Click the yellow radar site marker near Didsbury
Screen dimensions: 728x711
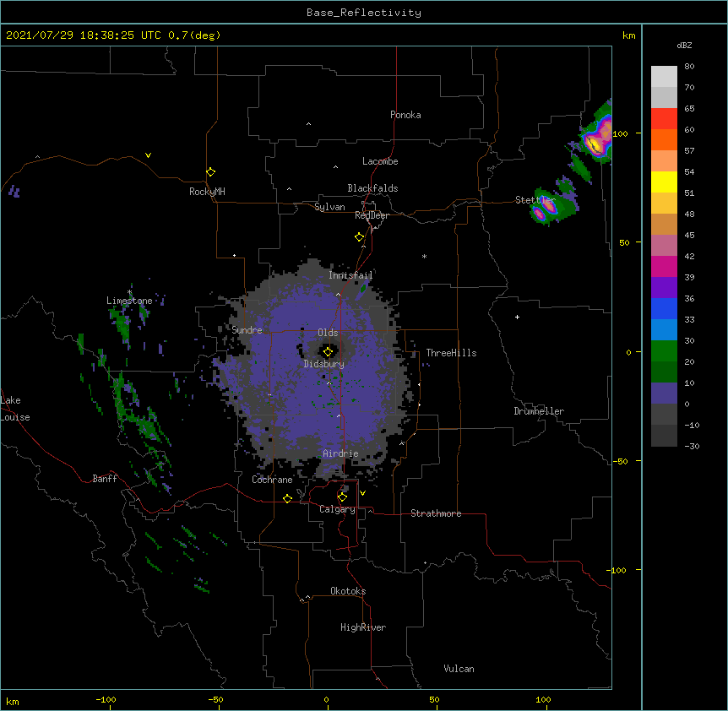pos(328,352)
